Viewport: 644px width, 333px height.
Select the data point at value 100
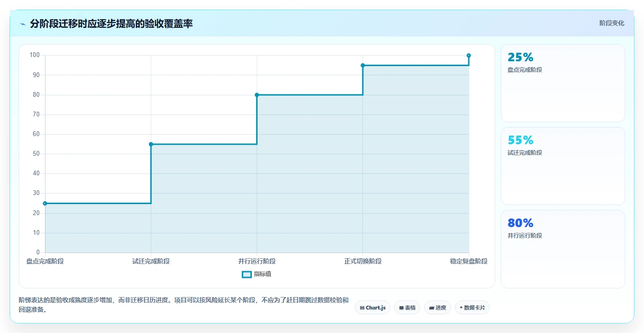[x=469, y=56]
